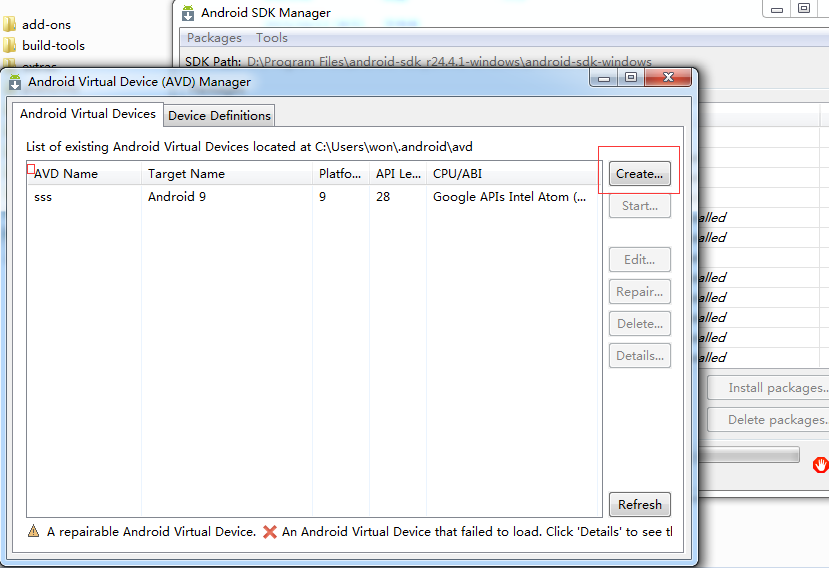Viewport: 829px width, 568px height.
Task: Sort by the Target Name column header
Action: click(227, 173)
